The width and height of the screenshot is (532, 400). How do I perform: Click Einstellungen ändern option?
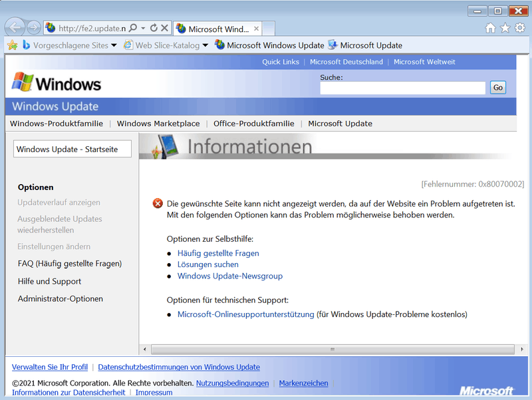point(54,247)
